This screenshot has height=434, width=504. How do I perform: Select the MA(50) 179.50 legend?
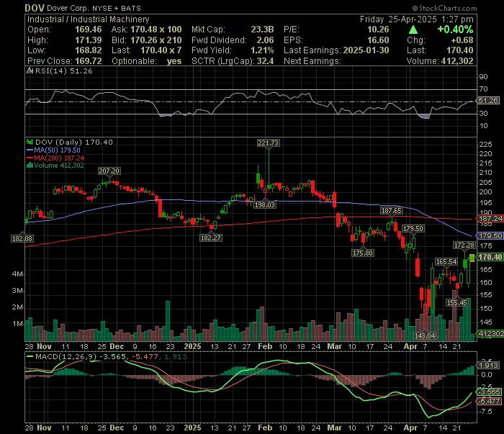pos(54,150)
